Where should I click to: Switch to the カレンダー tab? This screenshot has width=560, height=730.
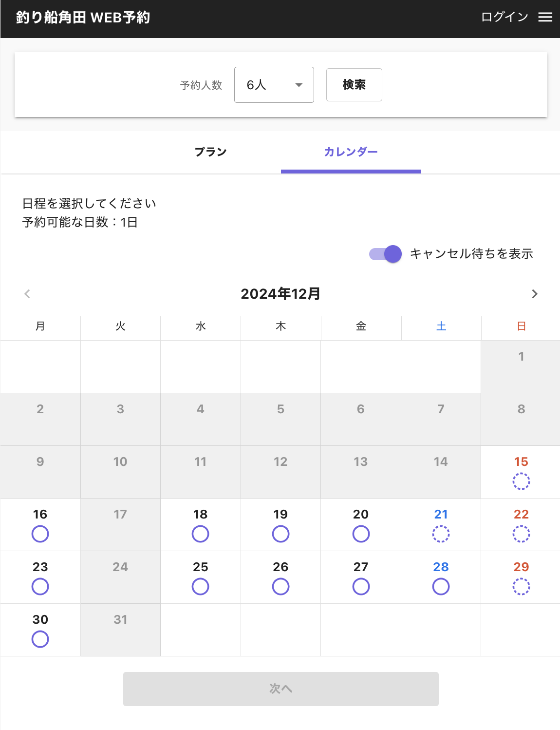coord(351,152)
